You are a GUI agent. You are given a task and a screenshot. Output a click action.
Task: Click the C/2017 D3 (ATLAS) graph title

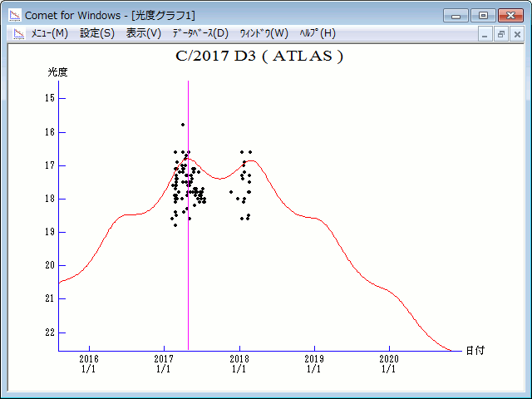point(259,57)
